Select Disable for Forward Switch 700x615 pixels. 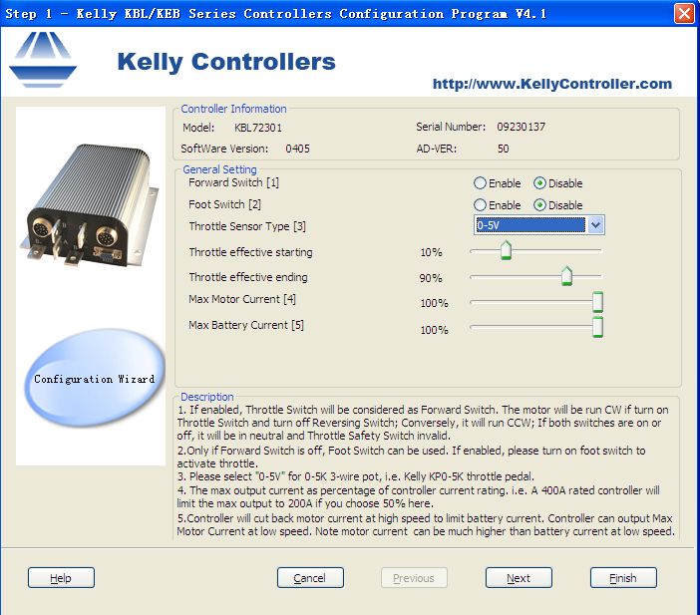coord(540,183)
